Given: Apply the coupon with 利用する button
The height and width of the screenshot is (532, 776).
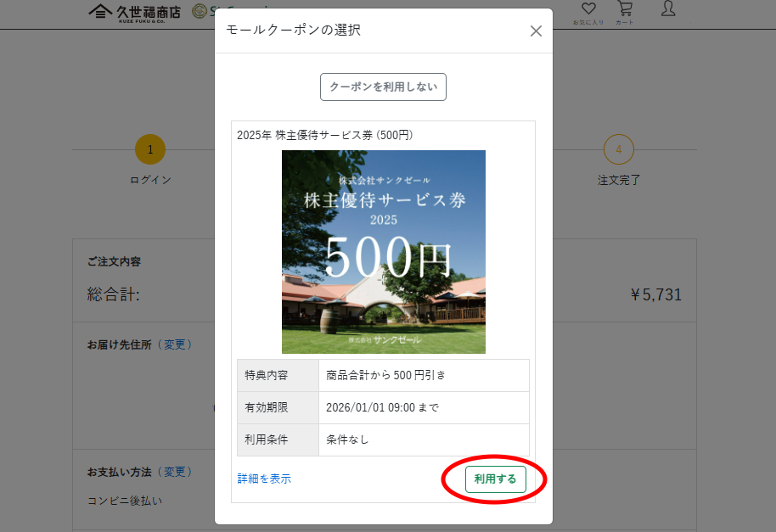Looking at the screenshot, I should tap(495, 479).
